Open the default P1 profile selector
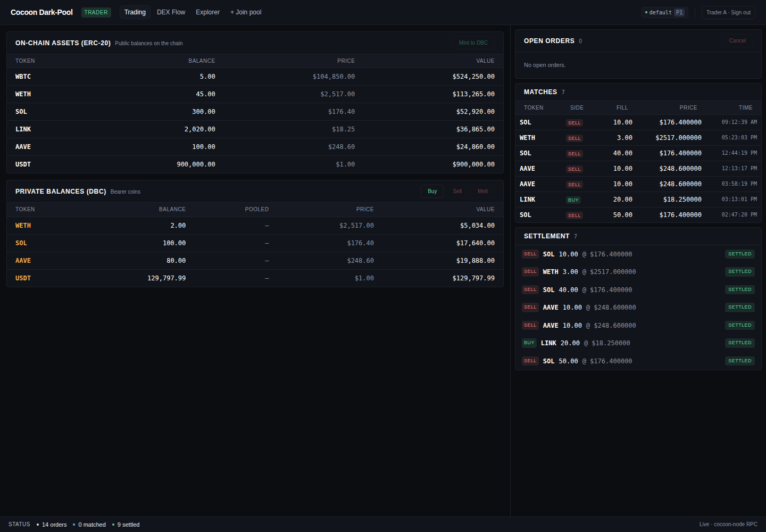766x532 pixels. tap(664, 12)
